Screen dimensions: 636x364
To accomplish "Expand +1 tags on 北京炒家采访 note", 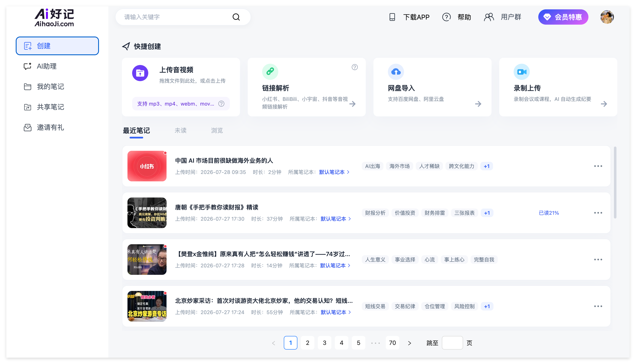I will pyautogui.click(x=487, y=306).
